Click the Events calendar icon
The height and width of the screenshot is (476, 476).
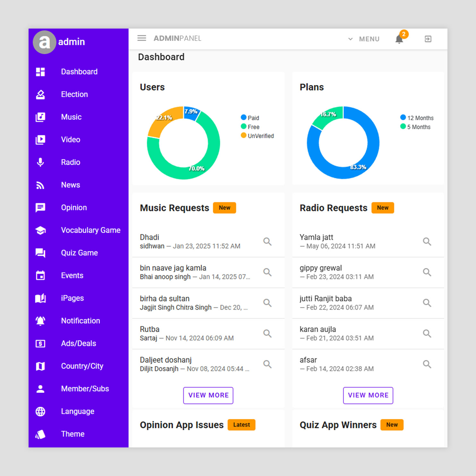40,276
